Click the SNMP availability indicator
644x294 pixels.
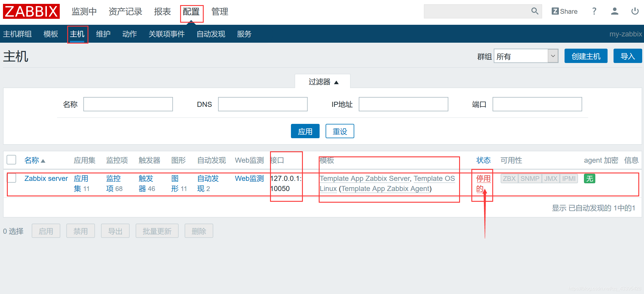530,178
